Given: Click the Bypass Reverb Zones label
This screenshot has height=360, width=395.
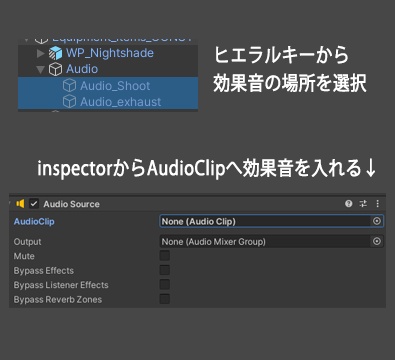Looking at the screenshot, I should [58, 299].
